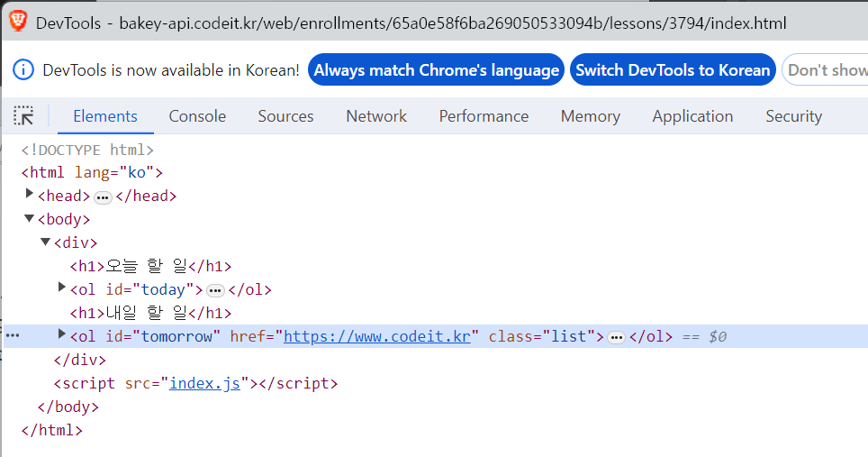
Task: Select the closing </body> tag line
Action: (68, 407)
